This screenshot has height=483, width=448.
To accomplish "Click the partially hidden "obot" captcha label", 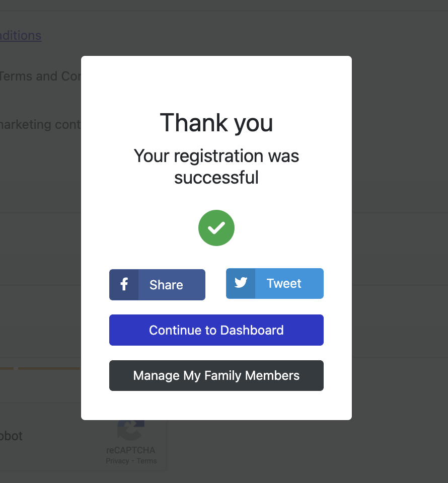I will click(11, 436).
